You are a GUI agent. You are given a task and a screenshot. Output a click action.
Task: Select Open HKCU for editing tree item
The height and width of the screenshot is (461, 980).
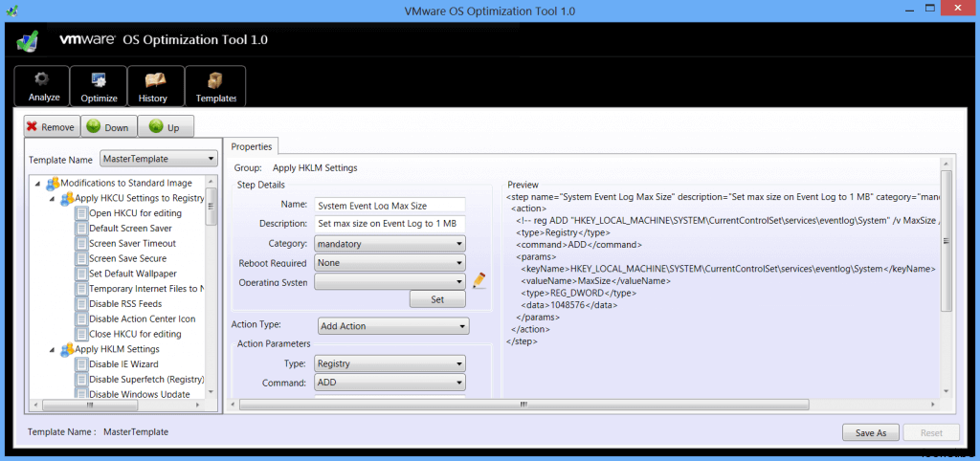tap(136, 213)
